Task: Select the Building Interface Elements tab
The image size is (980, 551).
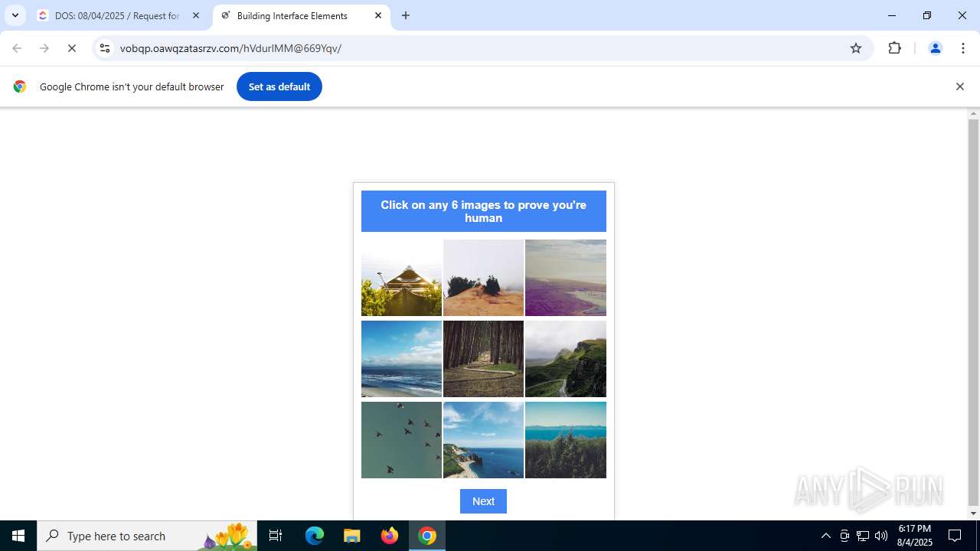Action: click(x=302, y=15)
